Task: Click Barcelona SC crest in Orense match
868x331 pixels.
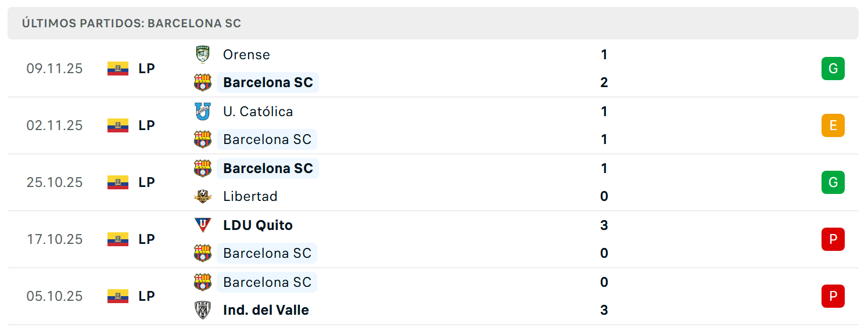Action: [x=202, y=82]
